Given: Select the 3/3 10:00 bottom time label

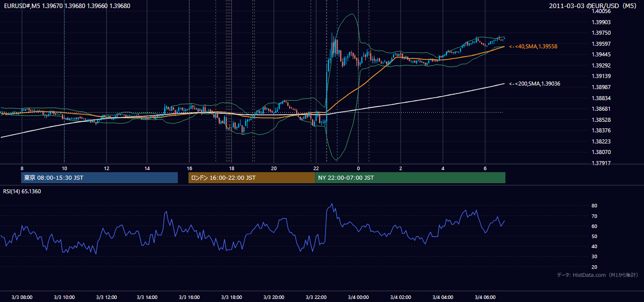Looking at the screenshot, I should (x=64, y=297).
